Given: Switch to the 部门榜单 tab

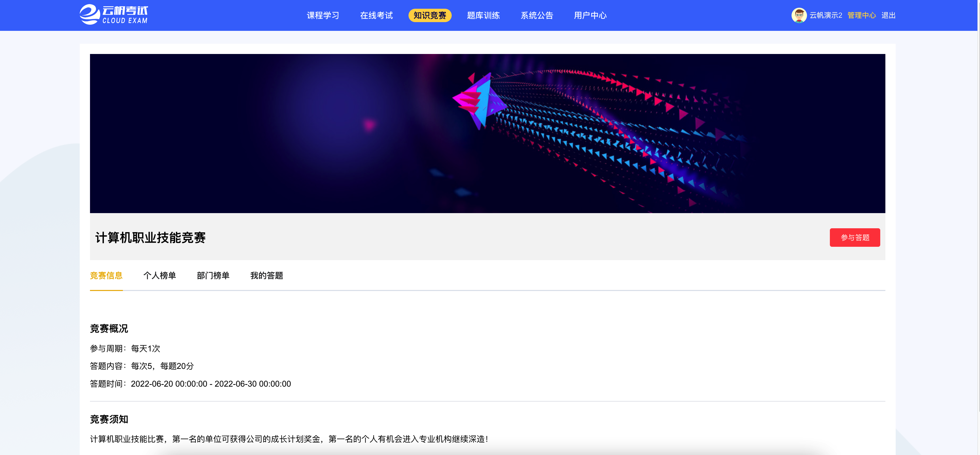Looking at the screenshot, I should 213,275.
